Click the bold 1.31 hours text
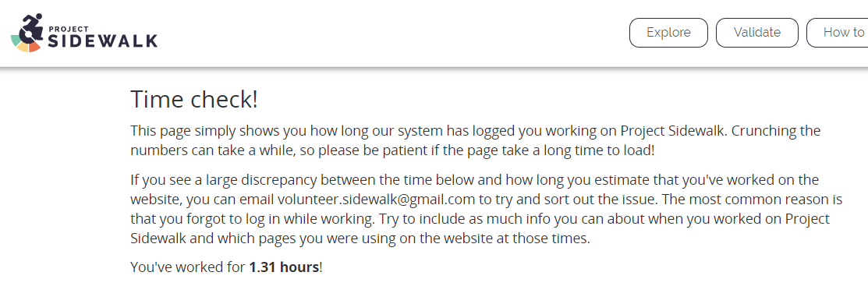 [x=283, y=267]
